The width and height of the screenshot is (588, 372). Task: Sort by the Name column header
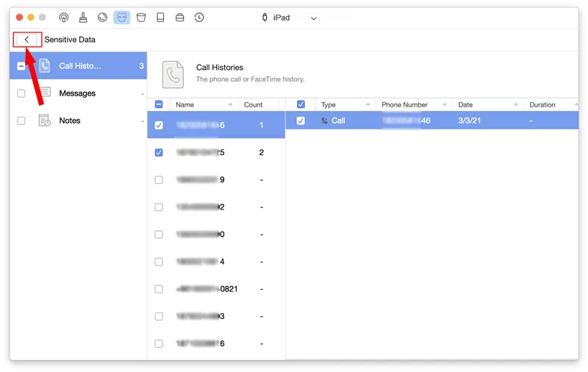pyautogui.click(x=198, y=105)
